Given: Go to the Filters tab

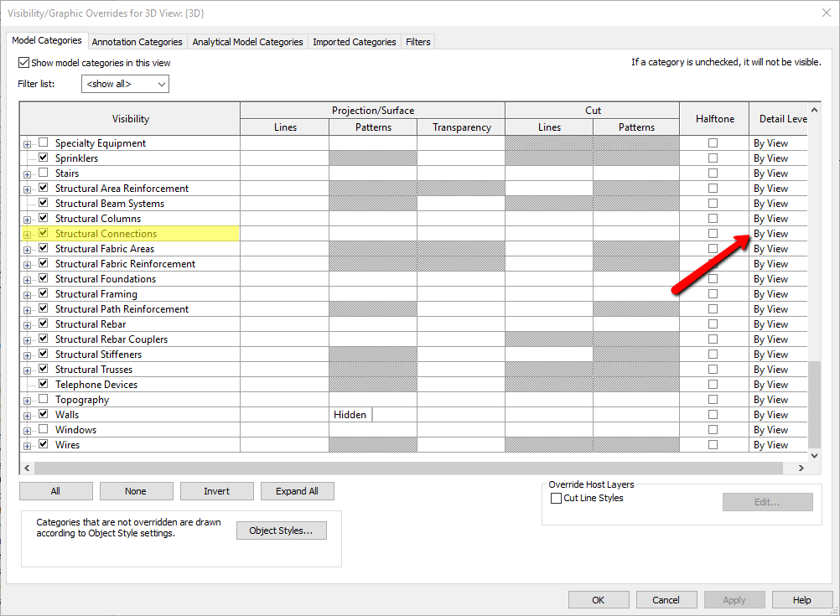Looking at the screenshot, I should [417, 42].
